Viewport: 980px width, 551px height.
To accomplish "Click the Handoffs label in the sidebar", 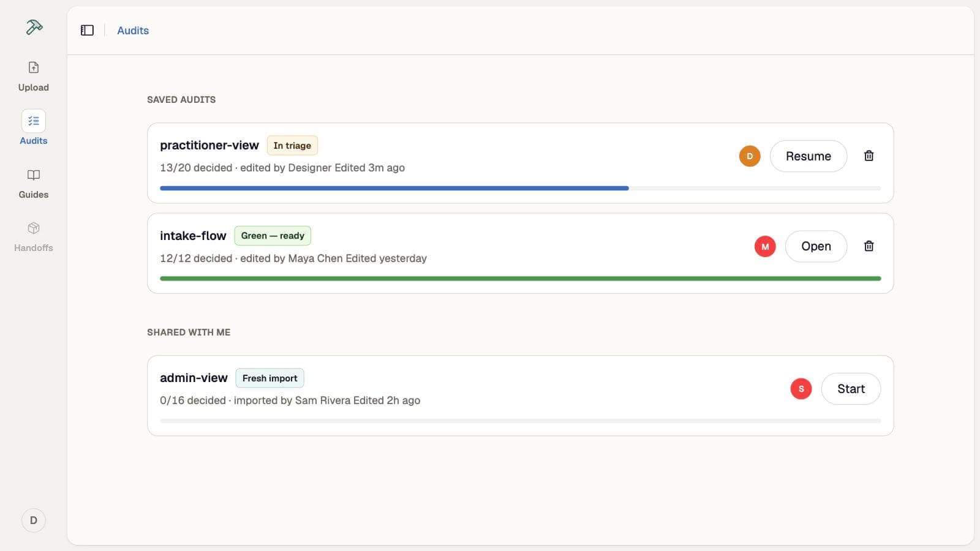I will 34,248.
